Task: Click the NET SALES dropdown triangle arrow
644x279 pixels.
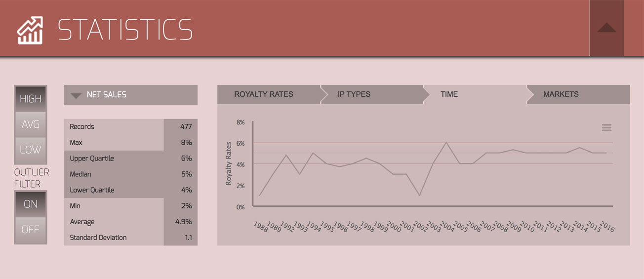Action: (x=76, y=96)
